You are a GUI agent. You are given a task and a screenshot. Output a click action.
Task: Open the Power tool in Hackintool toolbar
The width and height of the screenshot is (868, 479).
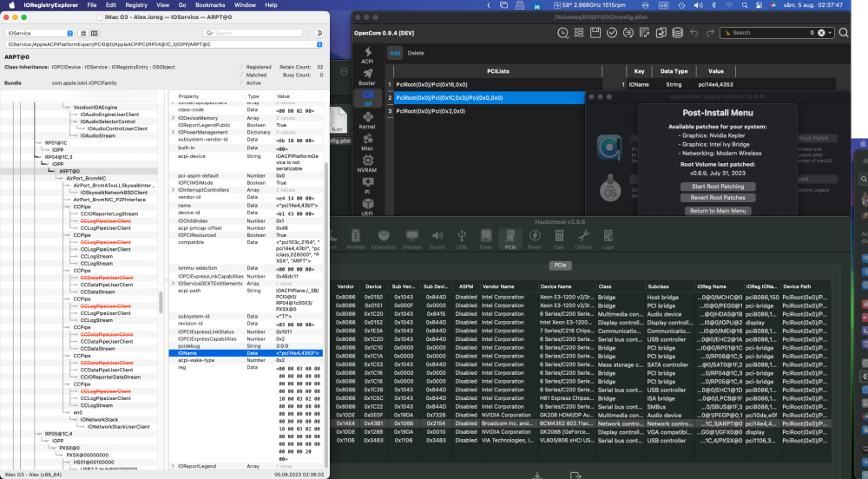[x=535, y=239]
